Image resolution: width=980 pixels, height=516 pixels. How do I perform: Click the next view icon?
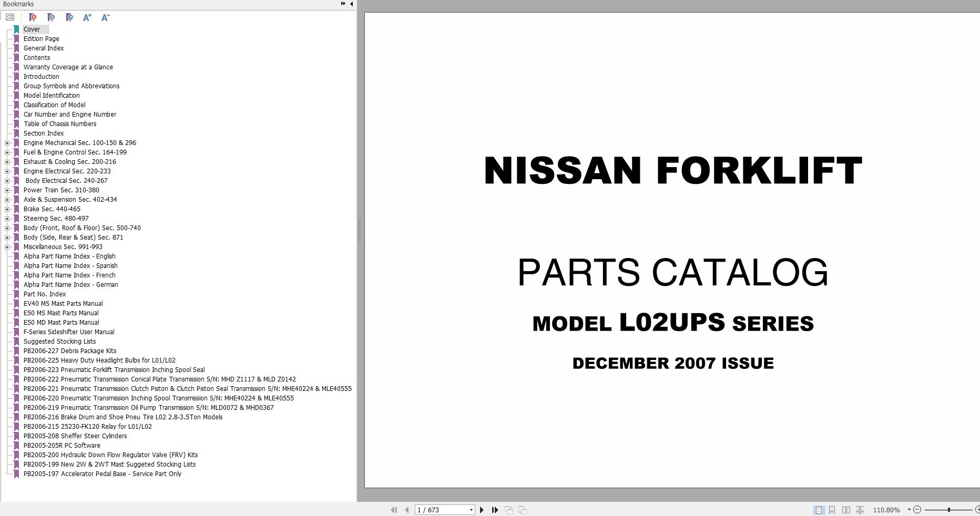[523, 510]
